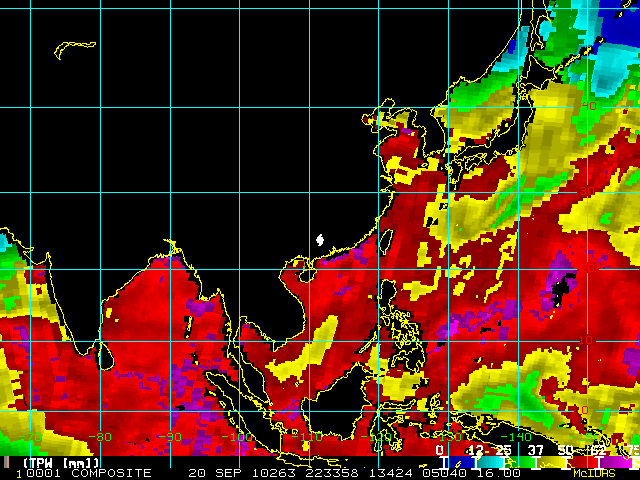
Task: Click the '13424' value in the status line
Action: pos(391,473)
